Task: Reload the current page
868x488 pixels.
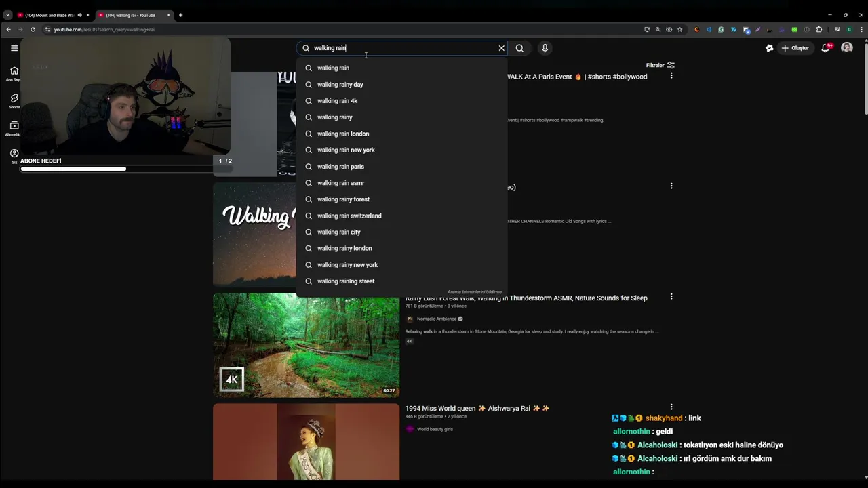Action: 33,29
